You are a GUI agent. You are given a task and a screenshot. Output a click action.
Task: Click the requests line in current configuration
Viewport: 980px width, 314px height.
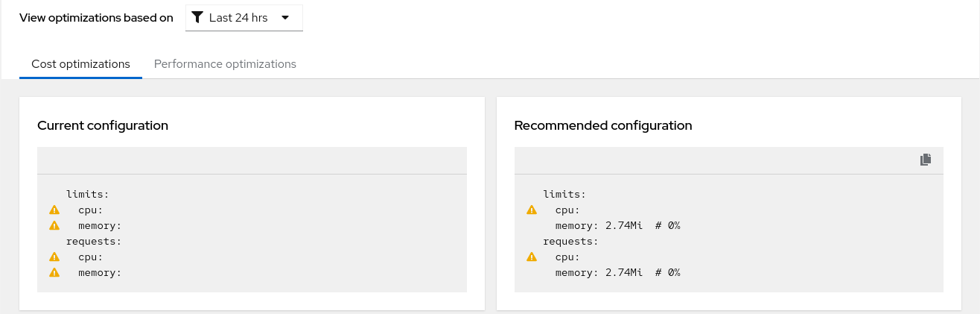[93, 242]
